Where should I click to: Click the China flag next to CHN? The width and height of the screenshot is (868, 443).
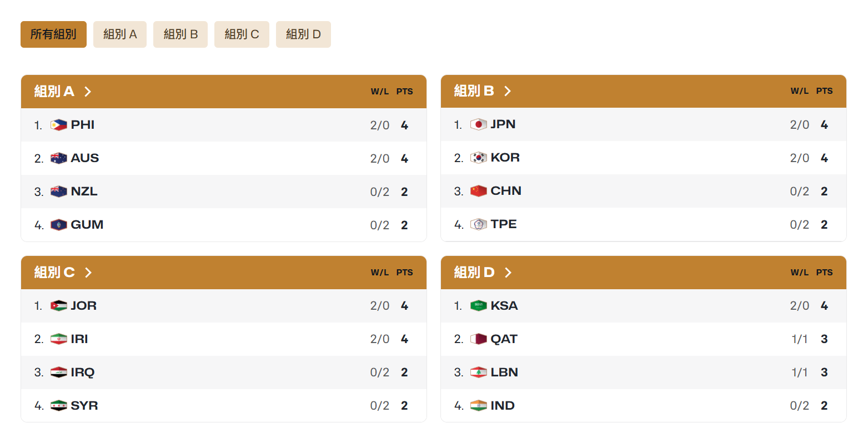pyautogui.click(x=478, y=191)
